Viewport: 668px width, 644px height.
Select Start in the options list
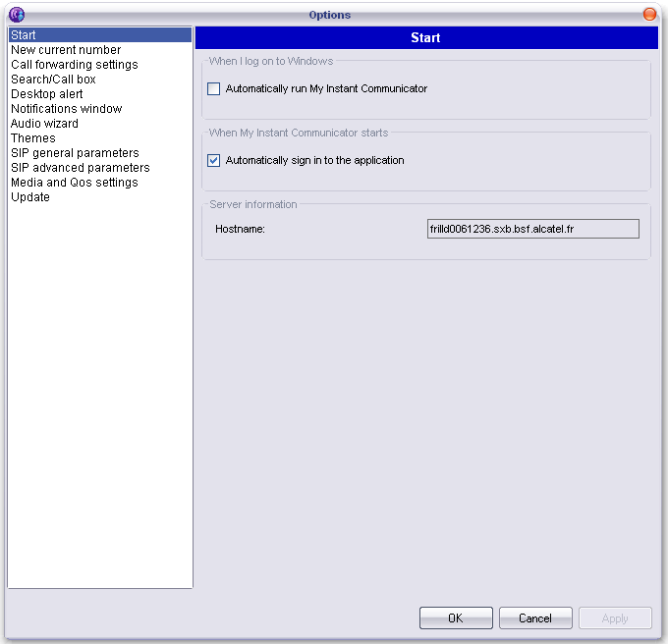pos(99,35)
